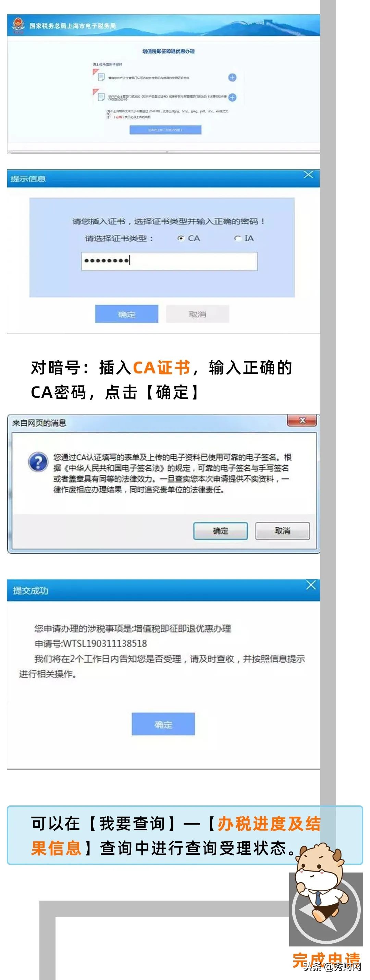Click the certificate password input field

point(169,261)
